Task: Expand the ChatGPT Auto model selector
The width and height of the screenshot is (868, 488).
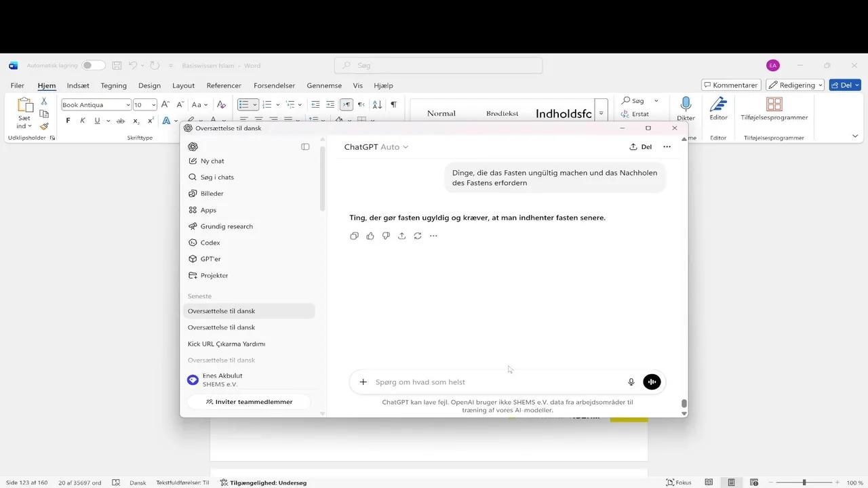Action: [376, 147]
